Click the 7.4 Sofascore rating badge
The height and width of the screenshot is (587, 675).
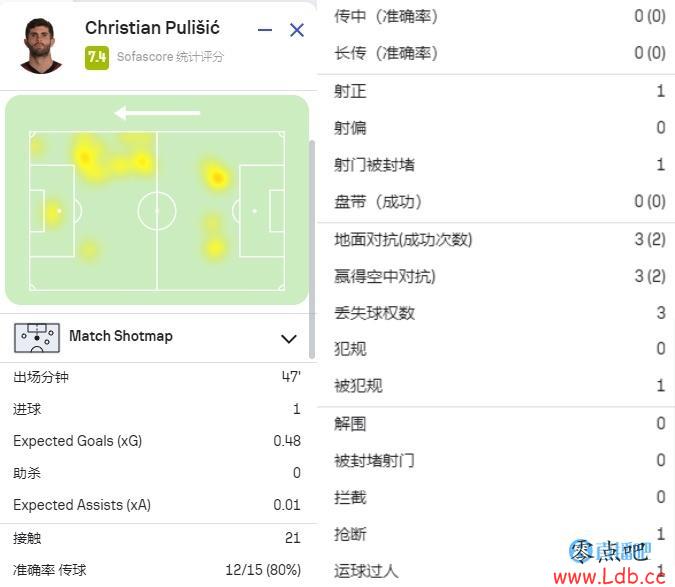point(97,57)
